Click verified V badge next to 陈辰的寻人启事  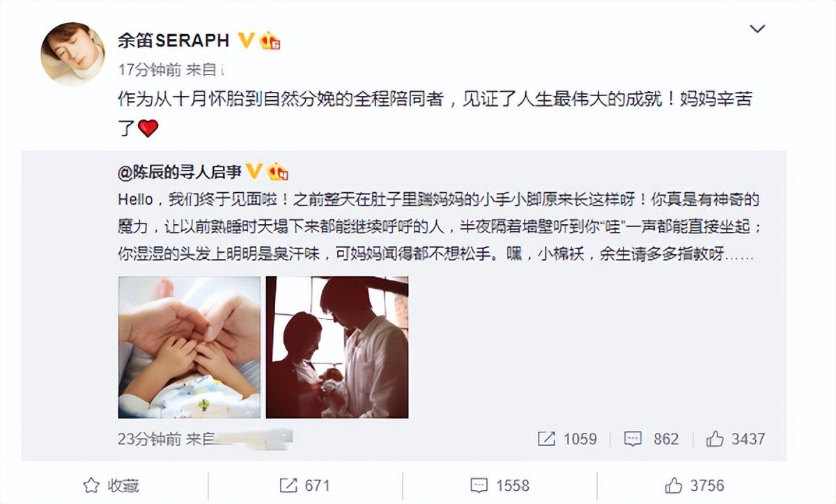point(254,171)
